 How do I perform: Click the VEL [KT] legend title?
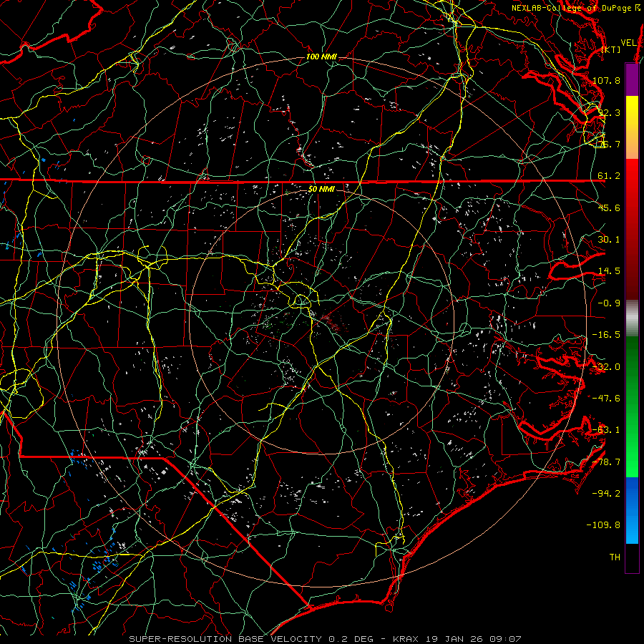tap(620, 46)
